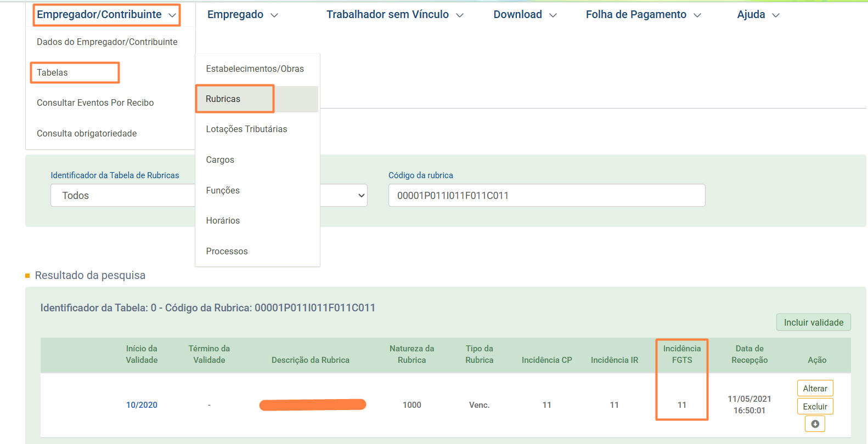Select Estabelecimentos/Obras from submenu
This screenshot has height=444, width=868.
click(x=255, y=69)
